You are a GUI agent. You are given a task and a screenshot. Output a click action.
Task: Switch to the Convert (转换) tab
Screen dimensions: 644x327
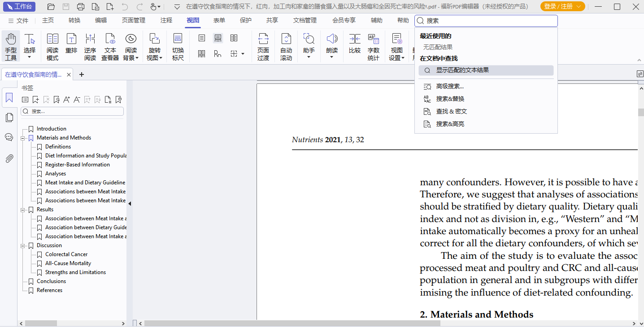pyautogui.click(x=74, y=21)
